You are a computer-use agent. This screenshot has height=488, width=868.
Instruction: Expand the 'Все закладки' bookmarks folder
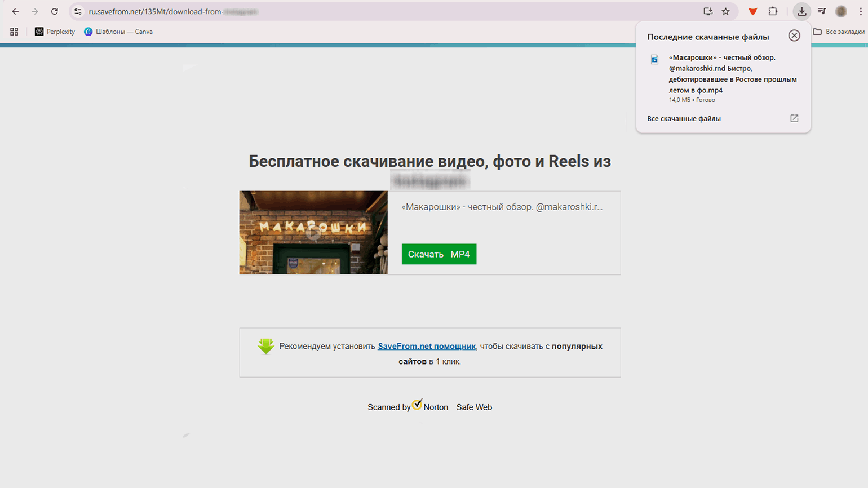839,32
